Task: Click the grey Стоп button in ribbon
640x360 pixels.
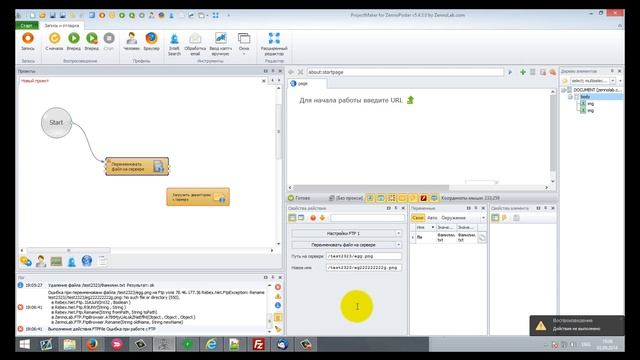Action: click(x=109, y=42)
